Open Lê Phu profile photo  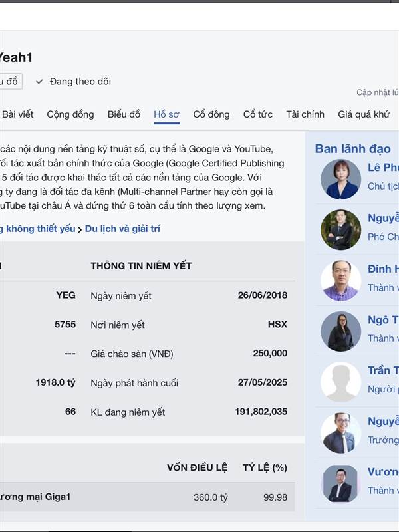click(x=340, y=179)
